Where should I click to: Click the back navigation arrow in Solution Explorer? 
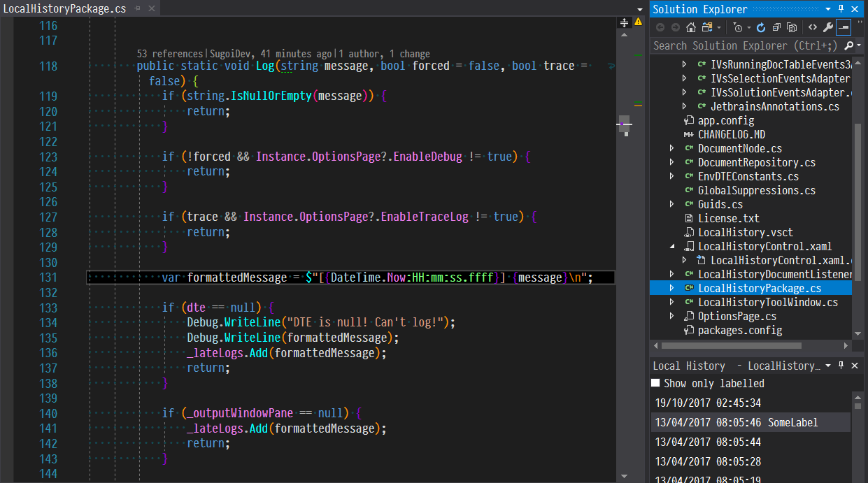tap(660, 27)
